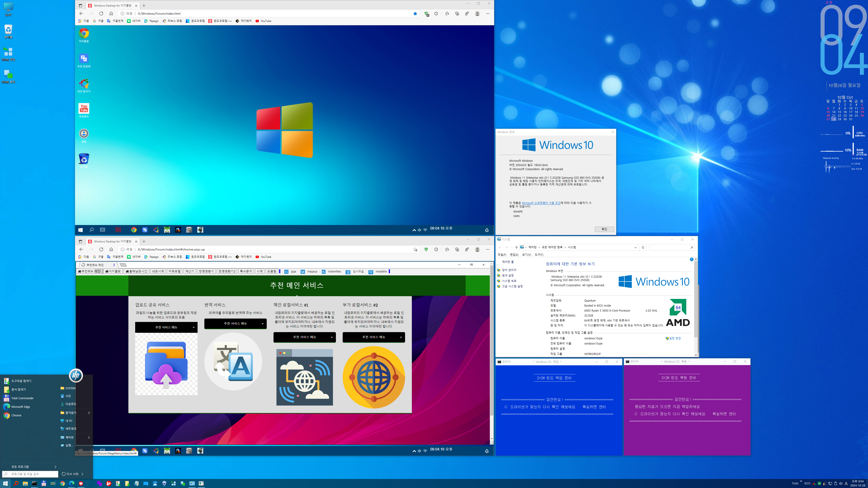Go to home page in upper browser window

tap(111, 14)
